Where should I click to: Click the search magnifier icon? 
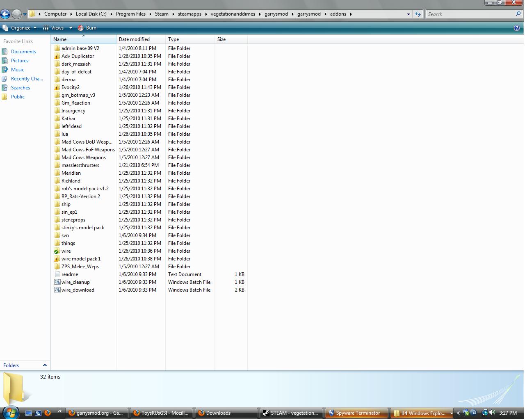click(518, 14)
